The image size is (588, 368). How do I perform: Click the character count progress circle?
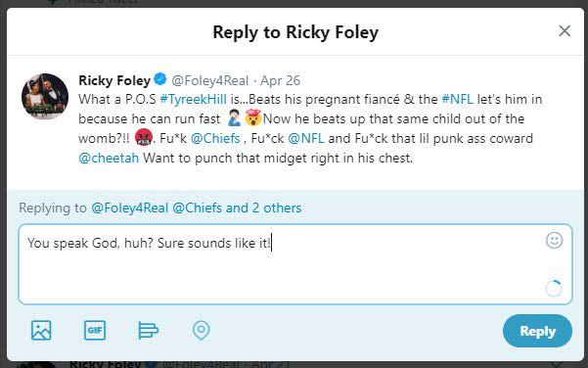554,289
